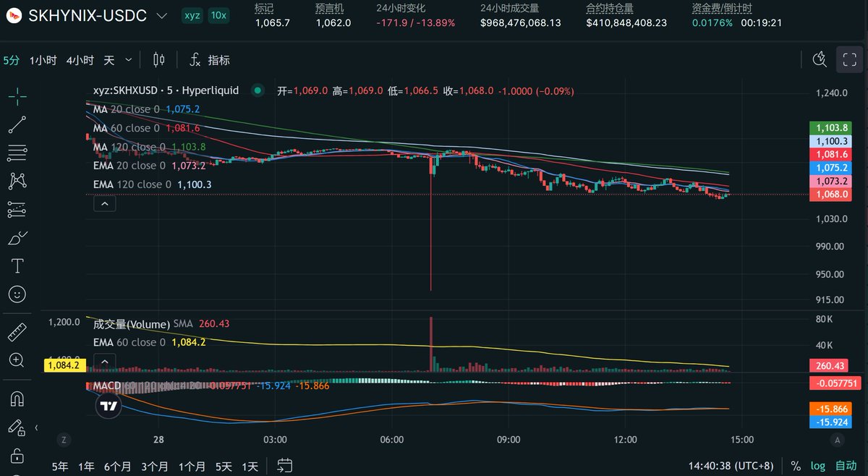
Task: Open the Fibonacci retracement tool
Action: click(x=18, y=153)
